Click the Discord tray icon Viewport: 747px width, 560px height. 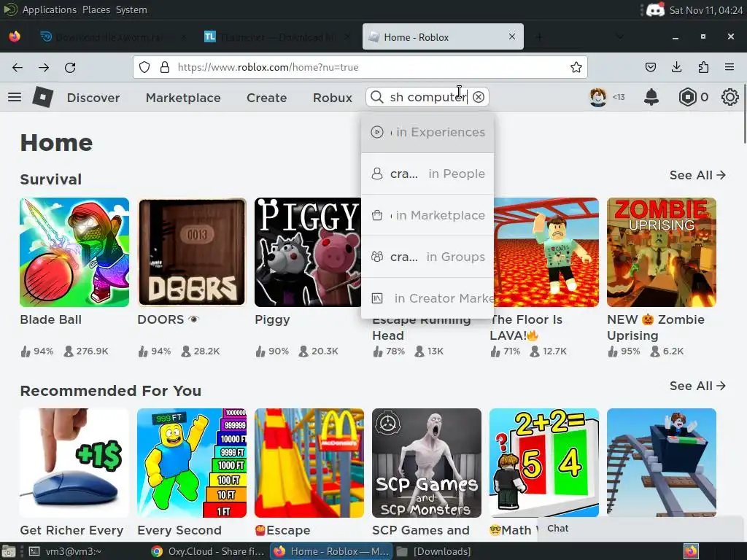coord(656,10)
